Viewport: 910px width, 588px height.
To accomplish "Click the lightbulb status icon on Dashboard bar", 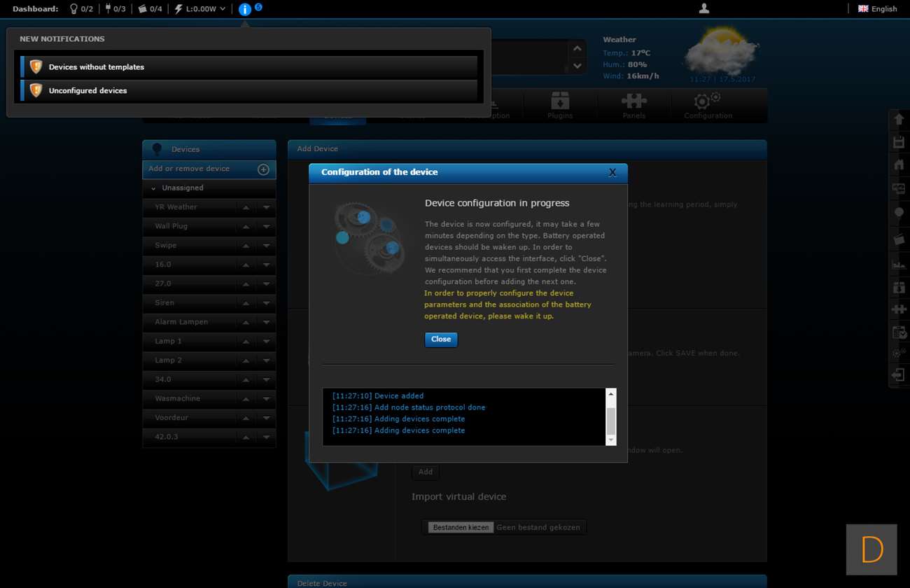I will click(x=73, y=9).
